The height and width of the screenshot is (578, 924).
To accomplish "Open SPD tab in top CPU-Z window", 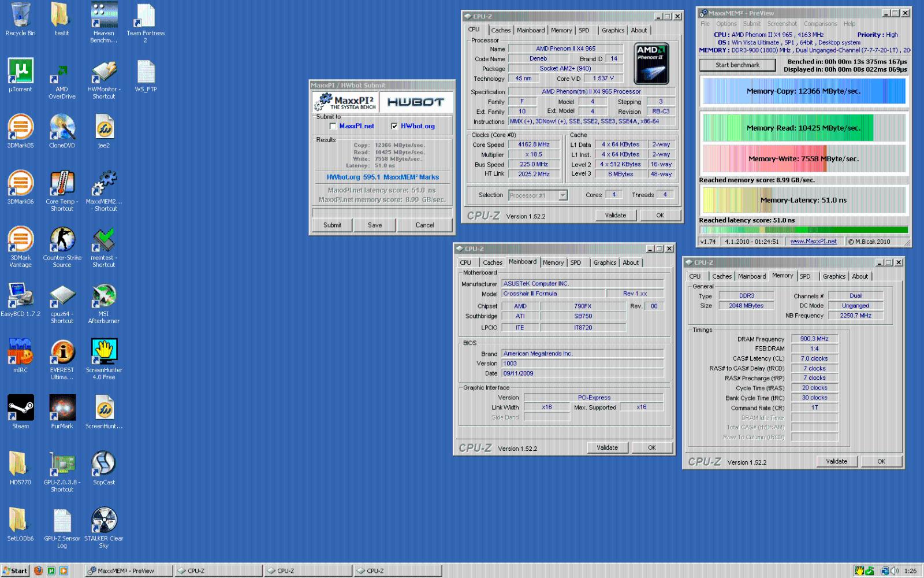I will point(584,31).
